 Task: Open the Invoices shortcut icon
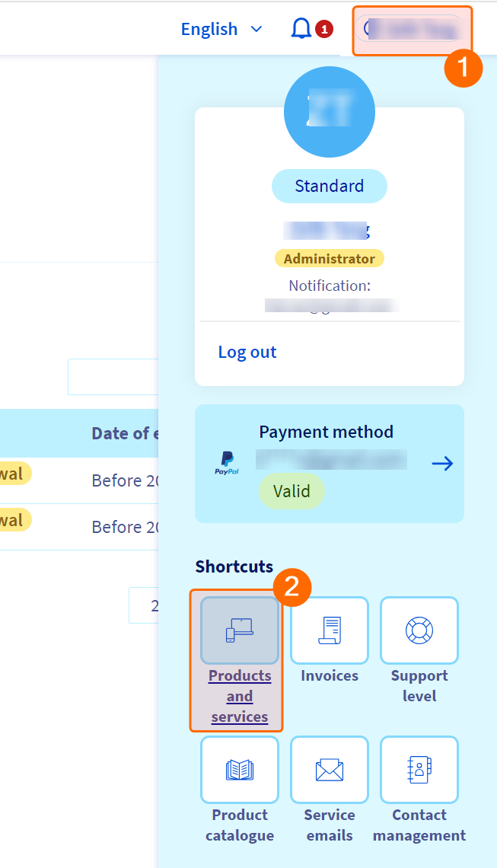pyautogui.click(x=330, y=630)
